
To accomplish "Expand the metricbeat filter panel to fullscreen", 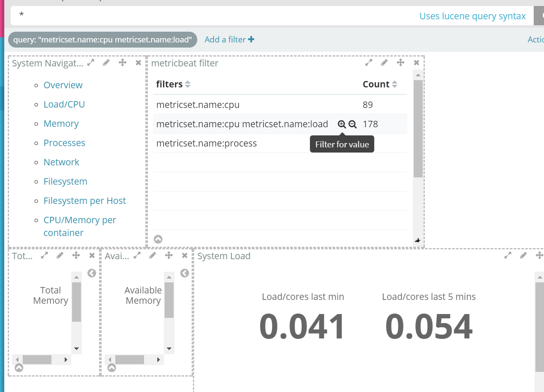I will point(368,63).
